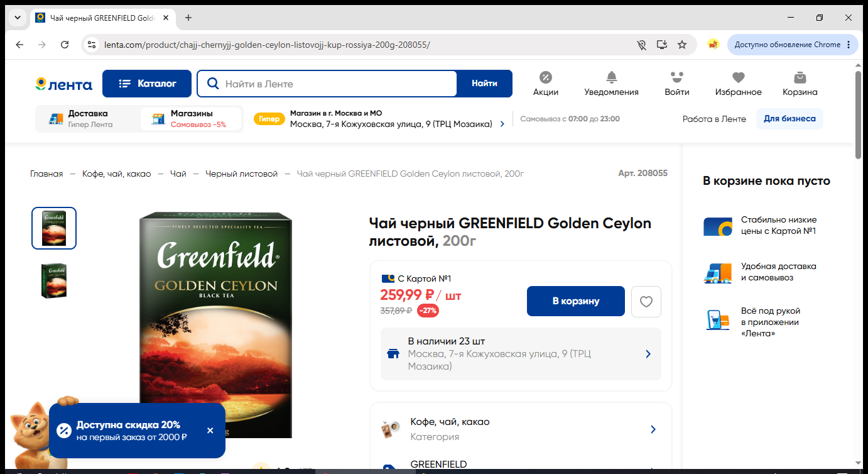This screenshot has height=474, width=868.
Task: Add tea with В корзину button
Action: (576, 301)
